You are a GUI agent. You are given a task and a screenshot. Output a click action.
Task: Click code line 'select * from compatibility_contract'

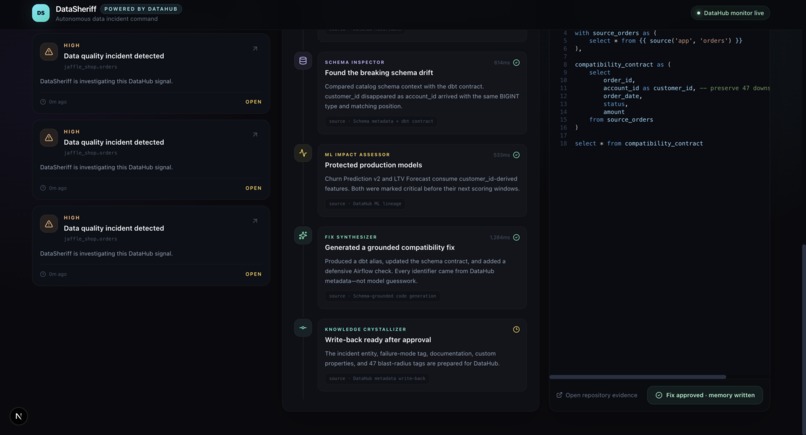[x=638, y=143]
